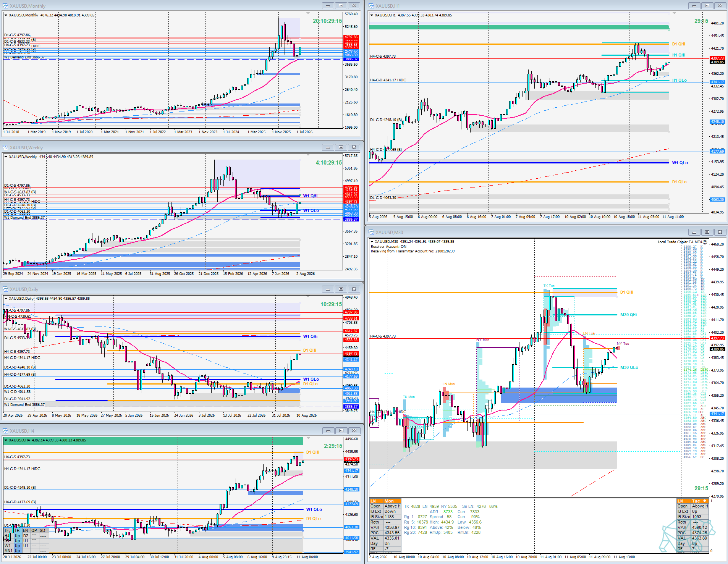This screenshot has height=564, width=728.
Task: Minimize the XAUUSD,Weekly chart window
Action: (x=328, y=147)
